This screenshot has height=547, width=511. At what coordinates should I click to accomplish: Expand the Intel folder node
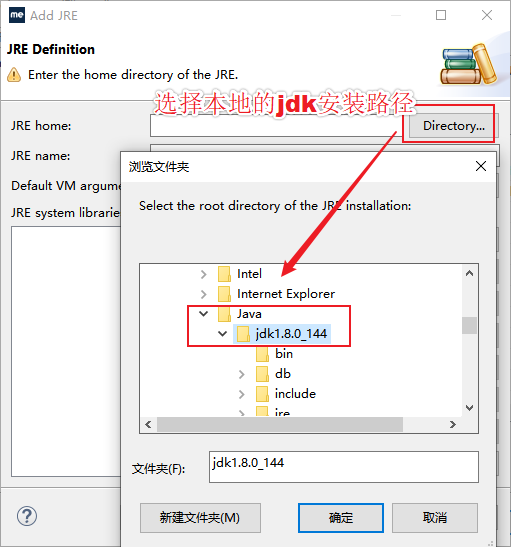coord(204,274)
